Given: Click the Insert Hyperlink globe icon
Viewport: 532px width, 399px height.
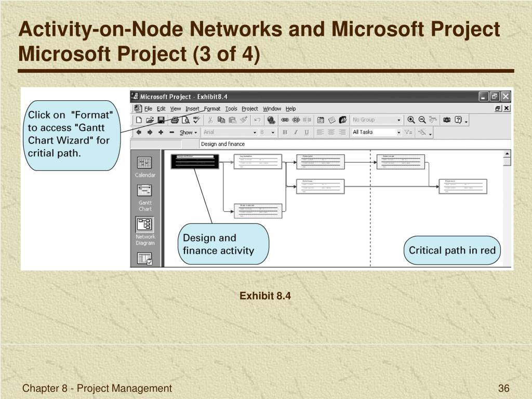Looking at the screenshot, I should (271, 120).
